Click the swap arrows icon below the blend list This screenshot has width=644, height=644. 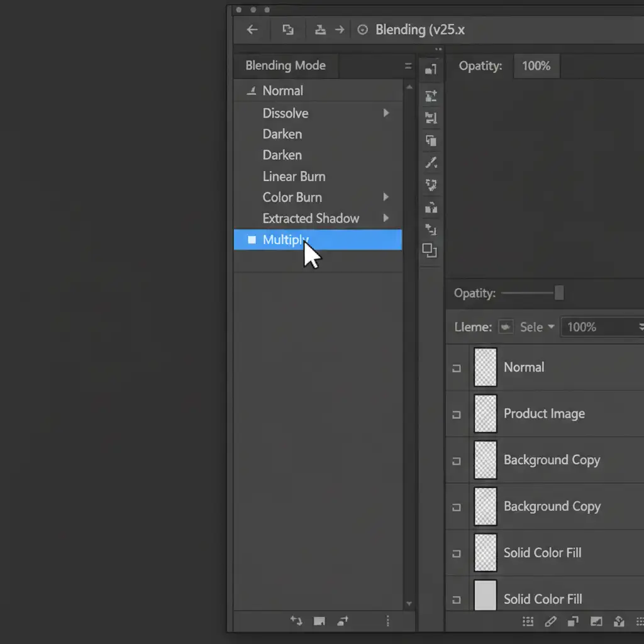pos(296,621)
